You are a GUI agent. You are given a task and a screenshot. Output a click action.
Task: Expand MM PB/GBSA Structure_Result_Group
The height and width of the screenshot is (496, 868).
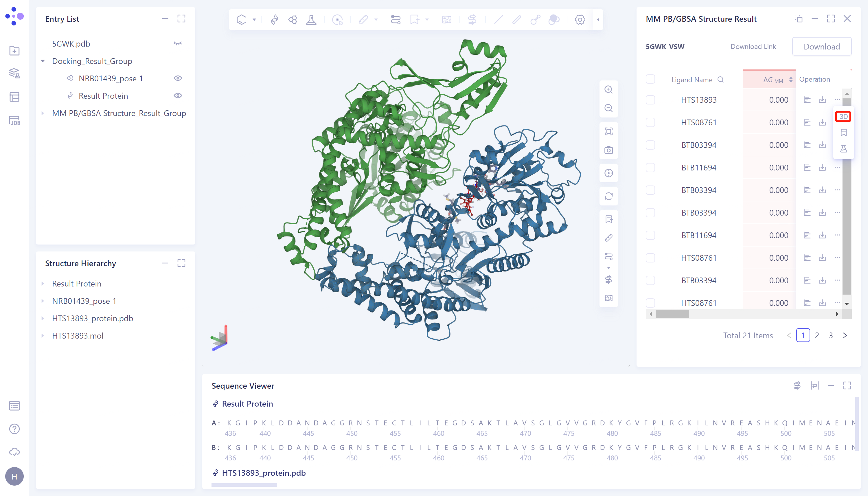click(x=43, y=113)
